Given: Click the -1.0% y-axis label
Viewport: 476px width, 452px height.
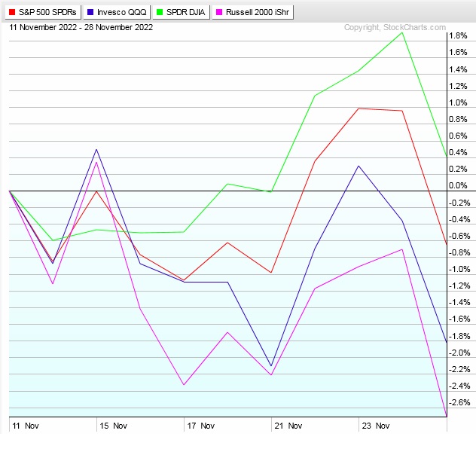Looking at the screenshot, I should pos(459,269).
